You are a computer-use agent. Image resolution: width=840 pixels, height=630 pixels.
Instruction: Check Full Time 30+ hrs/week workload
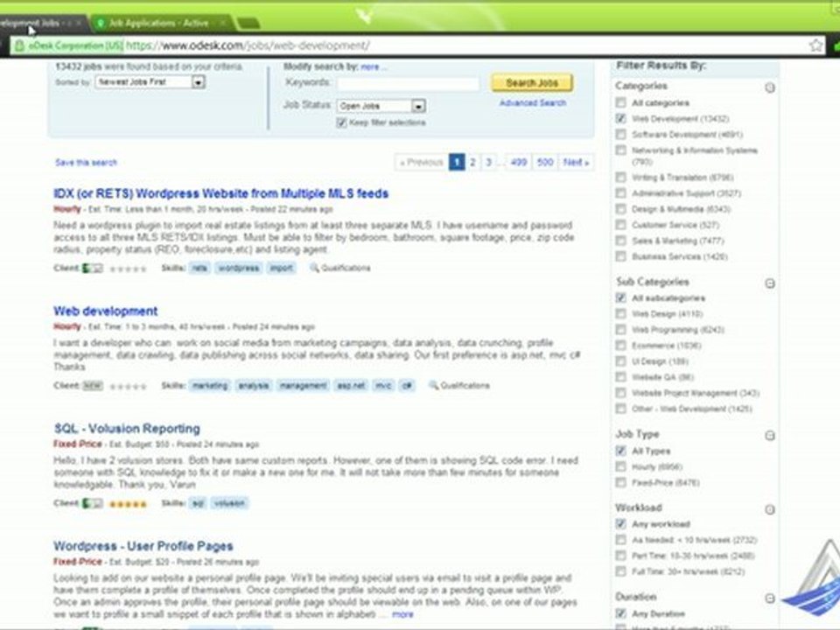coord(620,571)
